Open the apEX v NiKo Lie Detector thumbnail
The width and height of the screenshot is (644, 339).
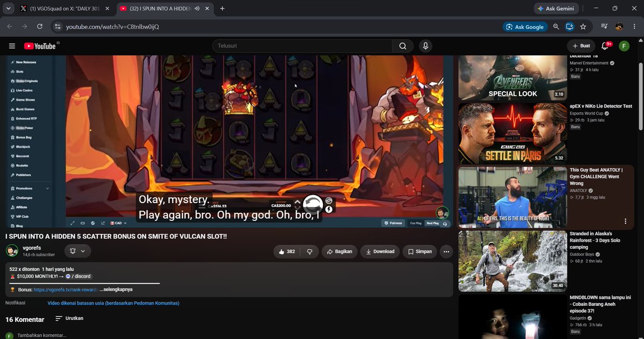(x=513, y=133)
